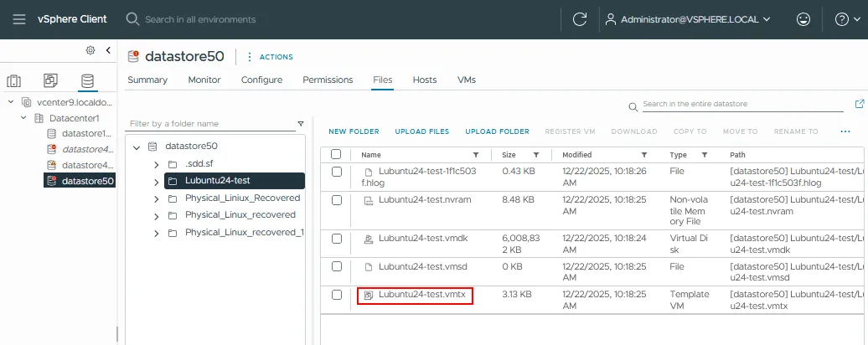The height and width of the screenshot is (345, 868).
Task: Select Datacenter1 in the inventory tree
Action: [75, 118]
